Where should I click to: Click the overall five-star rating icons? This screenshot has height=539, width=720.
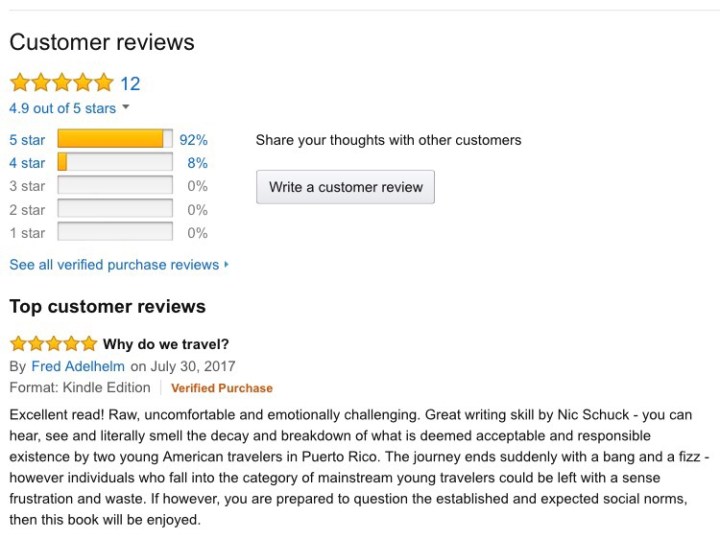[x=61, y=83]
